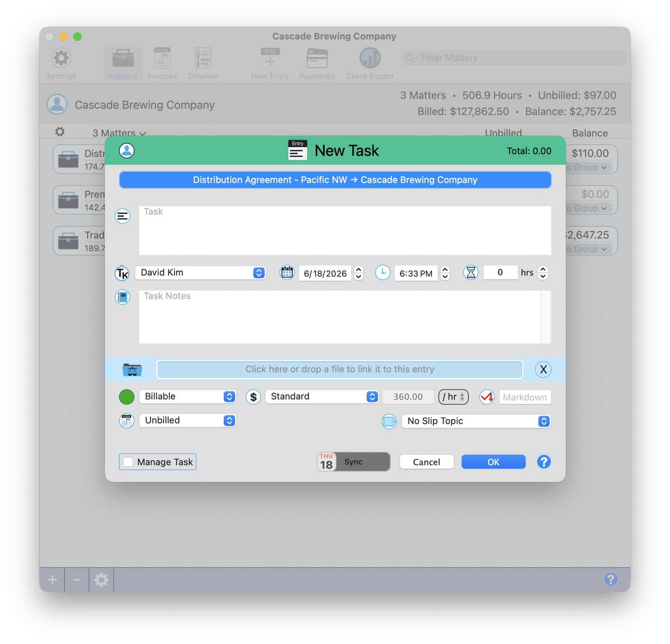This screenshot has height=644, width=670.
Task: Toggle the per hour rate unit control
Action: tap(454, 397)
